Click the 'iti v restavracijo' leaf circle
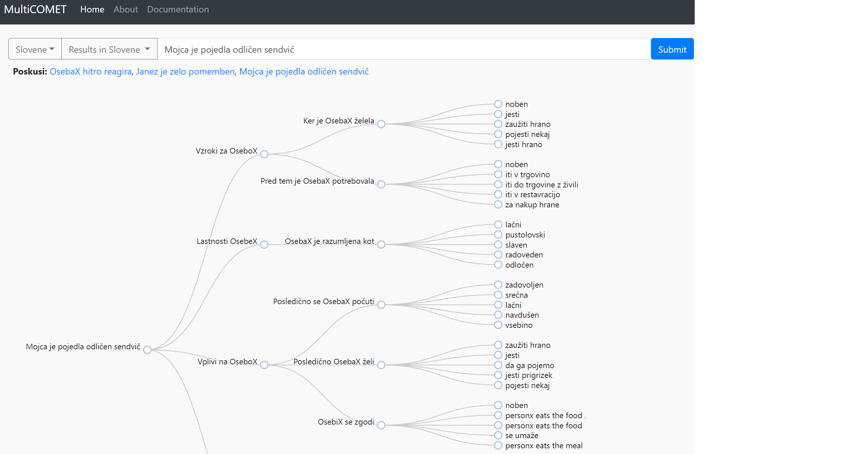This screenshot has height=454, width=868. 498,194
